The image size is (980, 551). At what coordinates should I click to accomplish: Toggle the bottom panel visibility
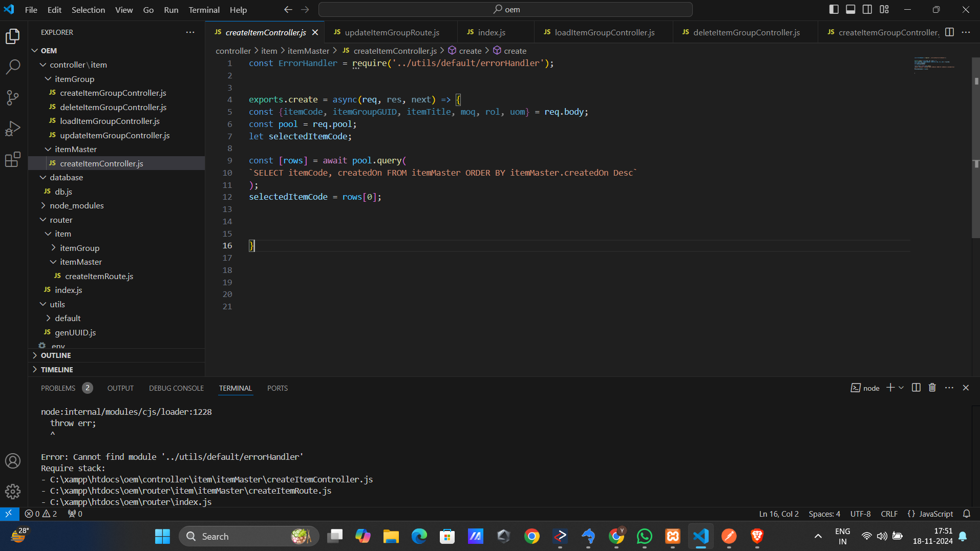(850, 9)
